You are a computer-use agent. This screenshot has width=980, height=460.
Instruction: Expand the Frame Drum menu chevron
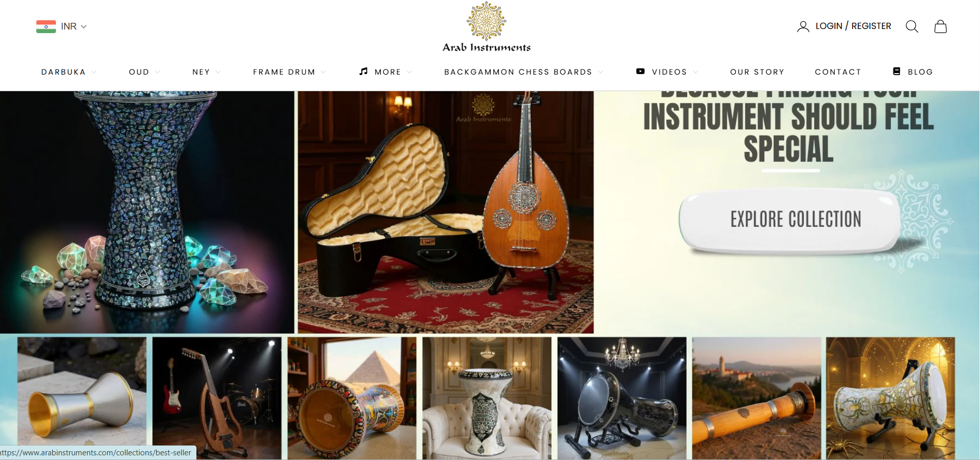pos(323,72)
